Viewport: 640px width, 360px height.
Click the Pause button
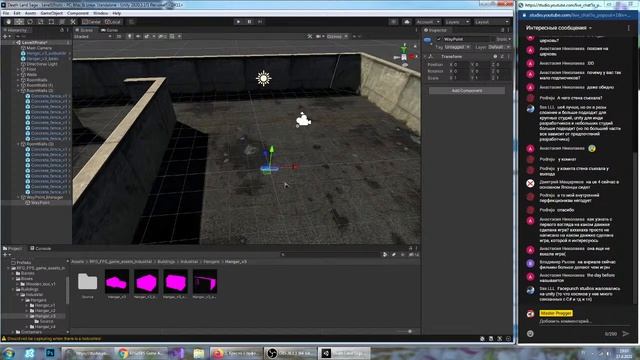coord(249,22)
